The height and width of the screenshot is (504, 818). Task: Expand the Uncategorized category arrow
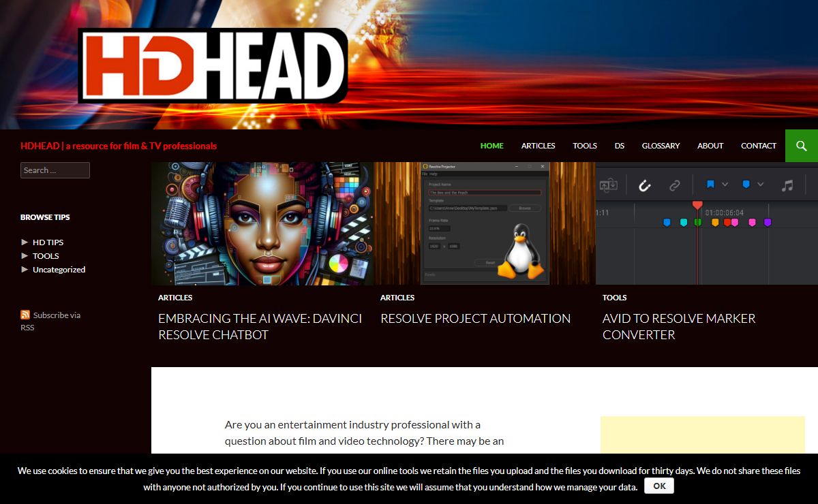coord(25,269)
